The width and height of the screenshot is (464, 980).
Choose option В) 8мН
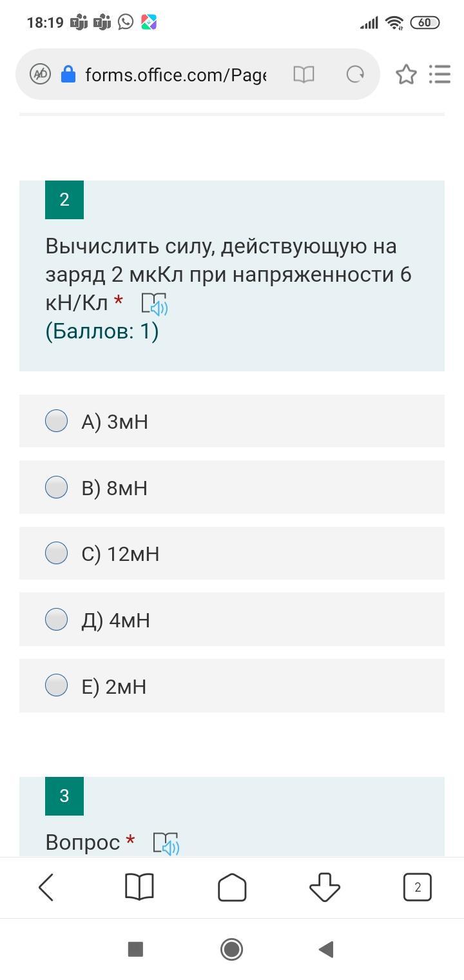pos(57,487)
